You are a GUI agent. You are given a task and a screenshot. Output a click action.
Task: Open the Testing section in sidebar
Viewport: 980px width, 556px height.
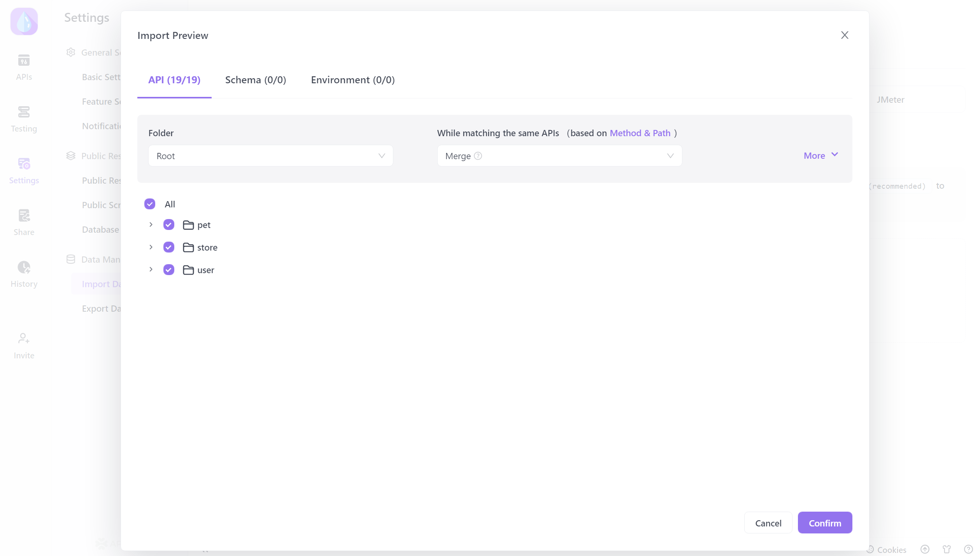point(24,119)
